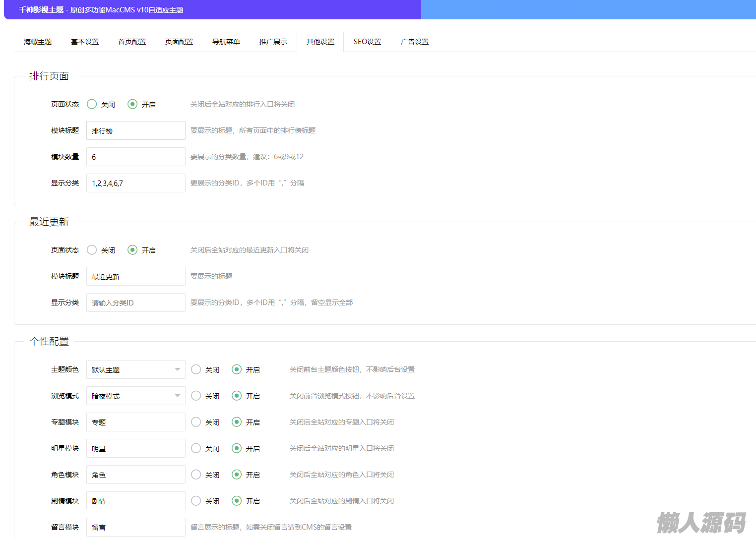Edit the 留言模块 title input
This screenshot has height=540, width=756.
click(135, 527)
